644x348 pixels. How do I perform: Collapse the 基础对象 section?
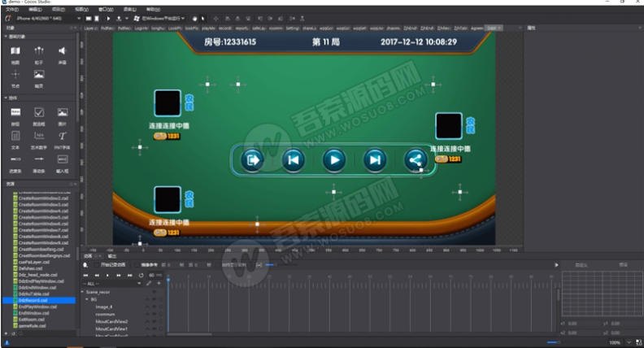tap(6, 37)
